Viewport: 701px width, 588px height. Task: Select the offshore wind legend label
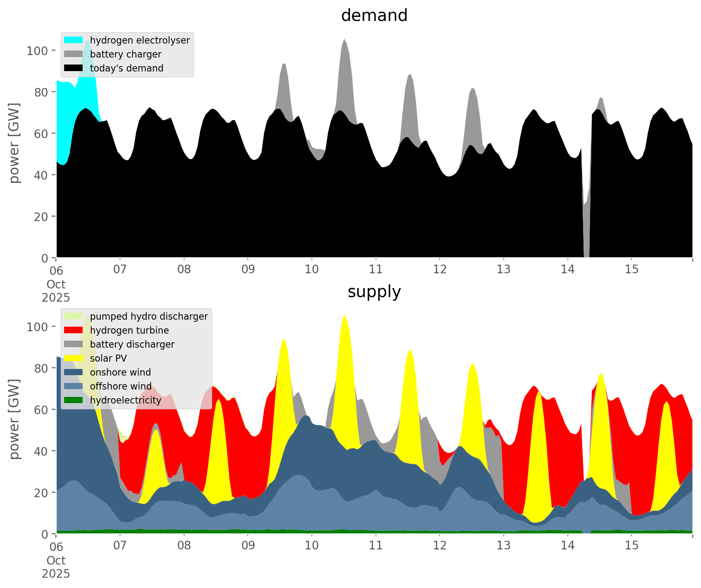[120, 386]
